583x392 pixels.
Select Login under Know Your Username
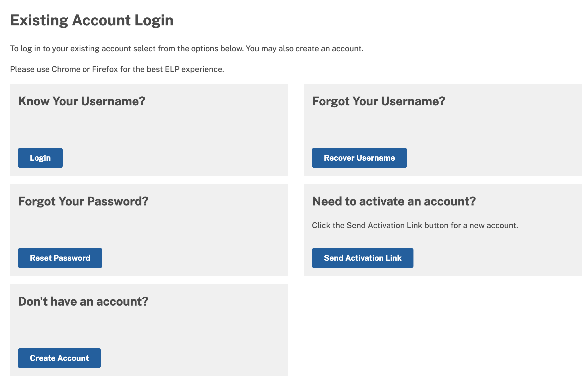pyautogui.click(x=40, y=158)
